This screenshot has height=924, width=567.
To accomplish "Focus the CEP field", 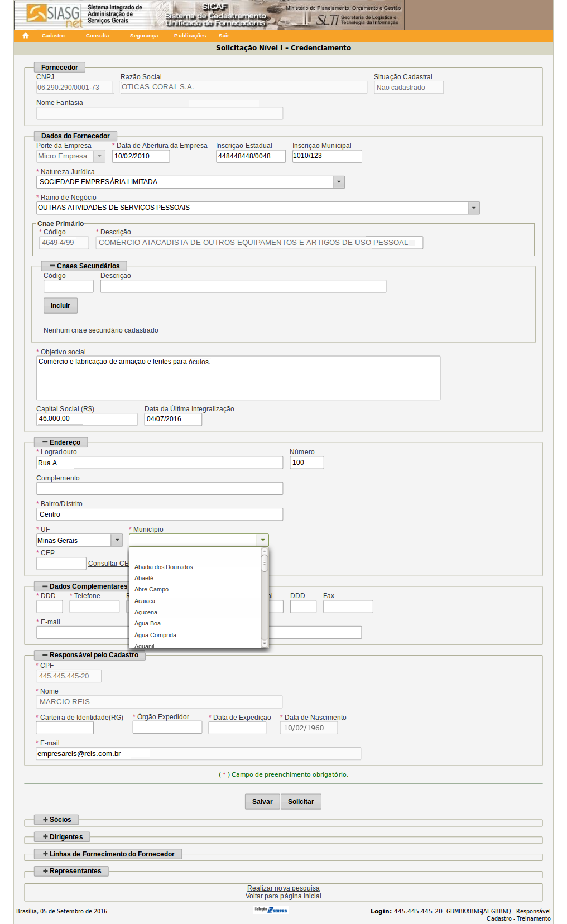I will pyautogui.click(x=61, y=564).
